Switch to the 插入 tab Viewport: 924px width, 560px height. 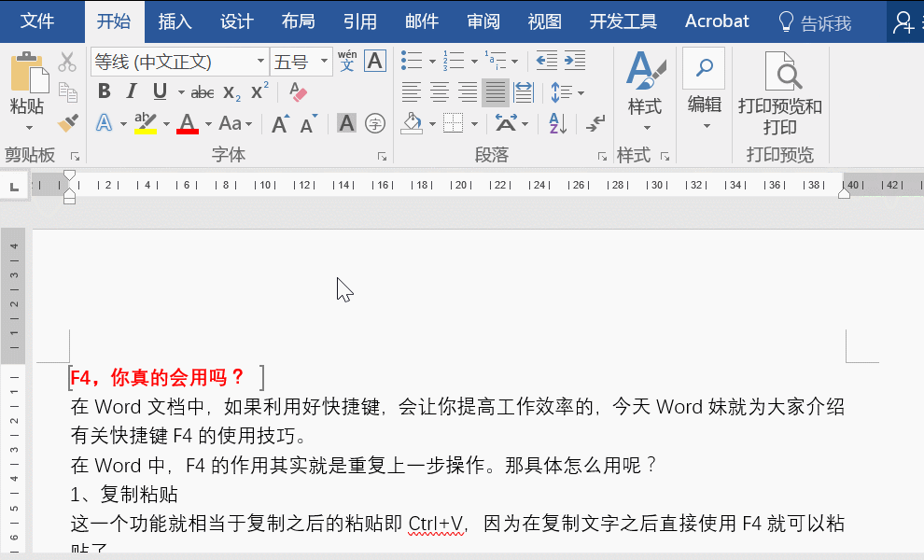coord(175,21)
